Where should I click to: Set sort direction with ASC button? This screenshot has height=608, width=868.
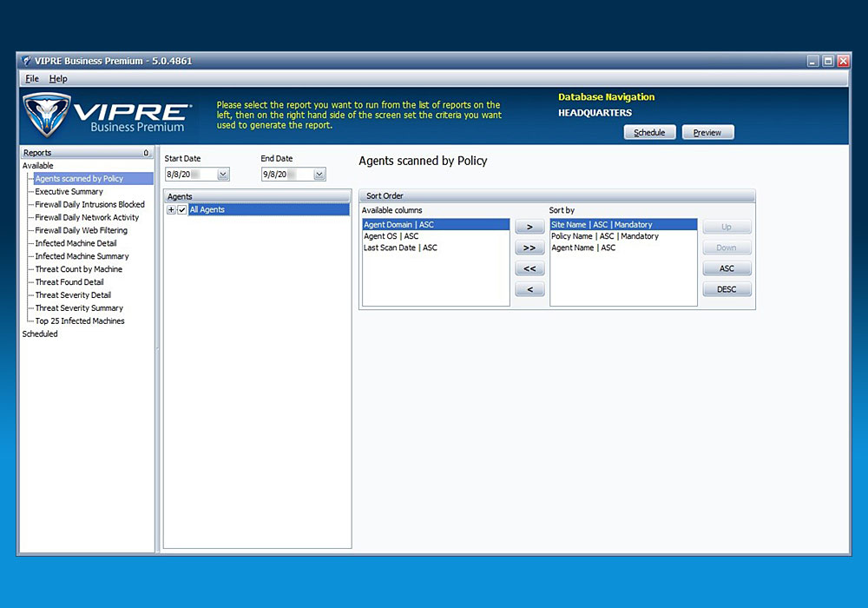pyautogui.click(x=727, y=268)
